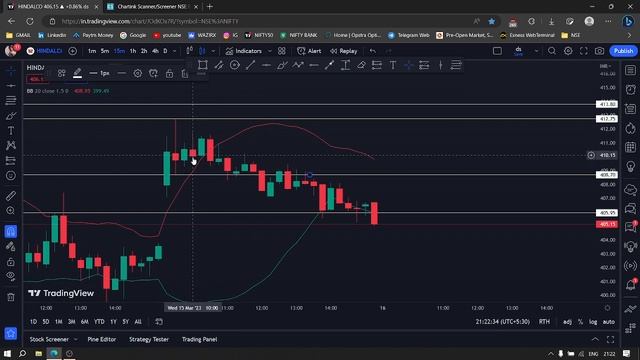Viewport: 640px width, 360px height.
Task: Lock the selected drawing
Action: click(169, 73)
